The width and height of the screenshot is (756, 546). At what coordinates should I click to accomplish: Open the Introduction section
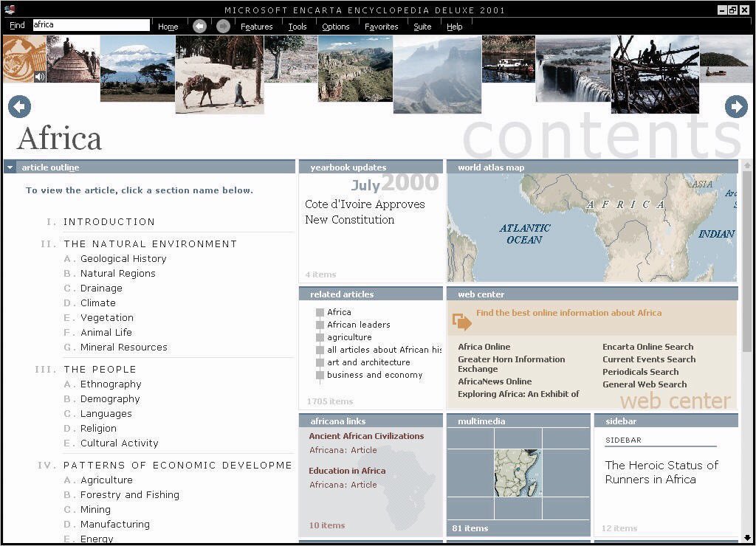[109, 221]
